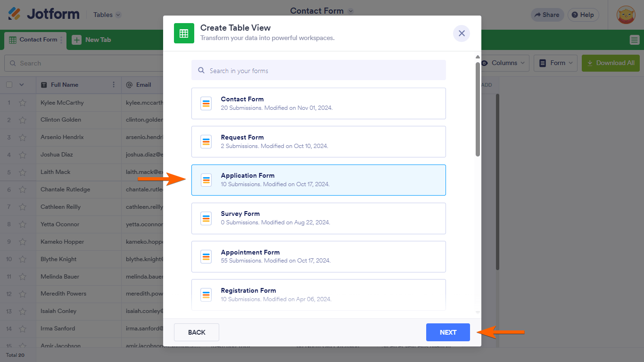Screen dimensions: 644x362
Task: Focus the Search in your forms field
Action: coord(318,71)
